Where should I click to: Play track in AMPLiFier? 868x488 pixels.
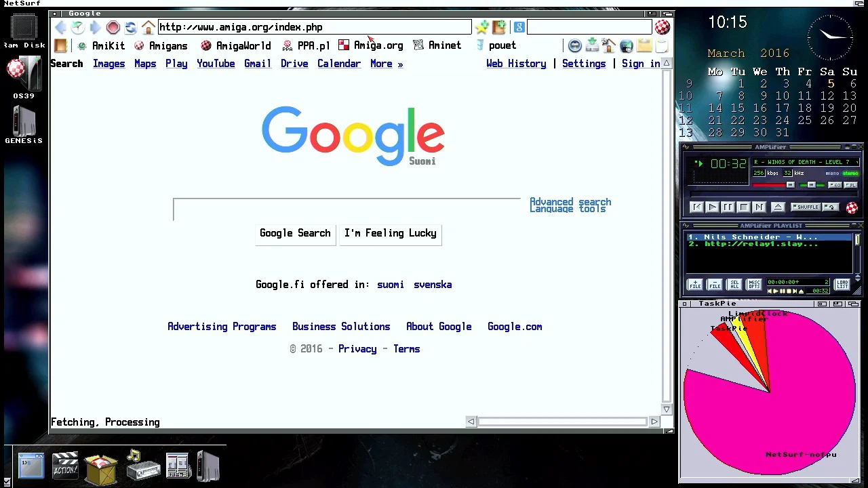tap(713, 207)
